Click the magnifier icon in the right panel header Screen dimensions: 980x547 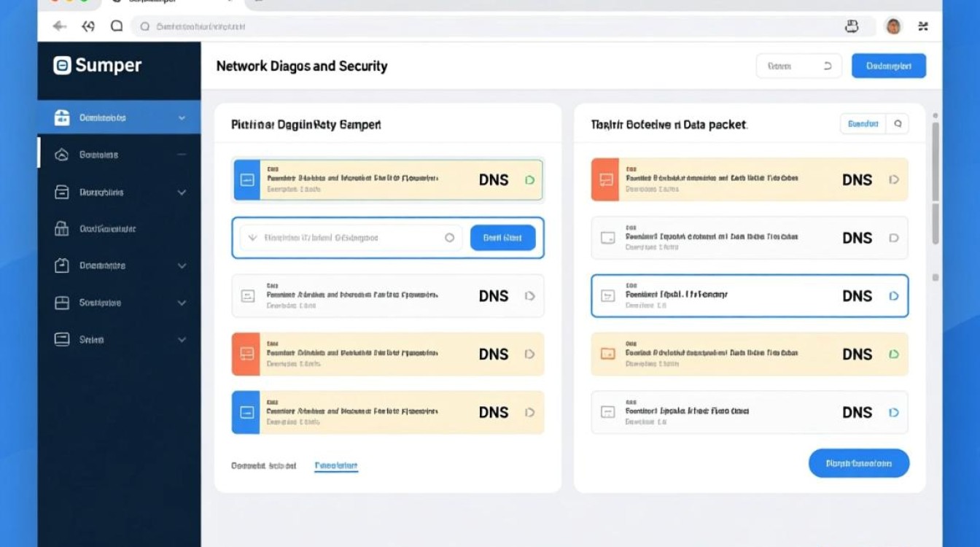click(898, 124)
